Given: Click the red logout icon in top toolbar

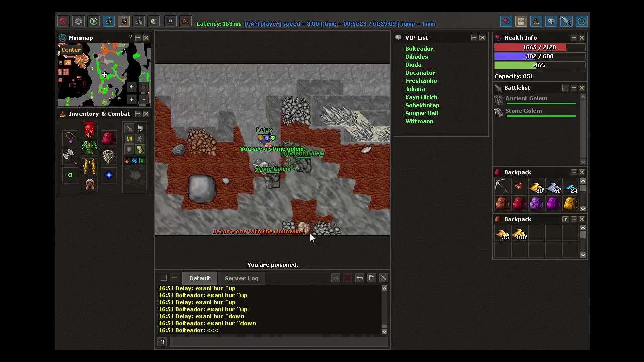Looking at the screenshot, I should coord(63,21).
